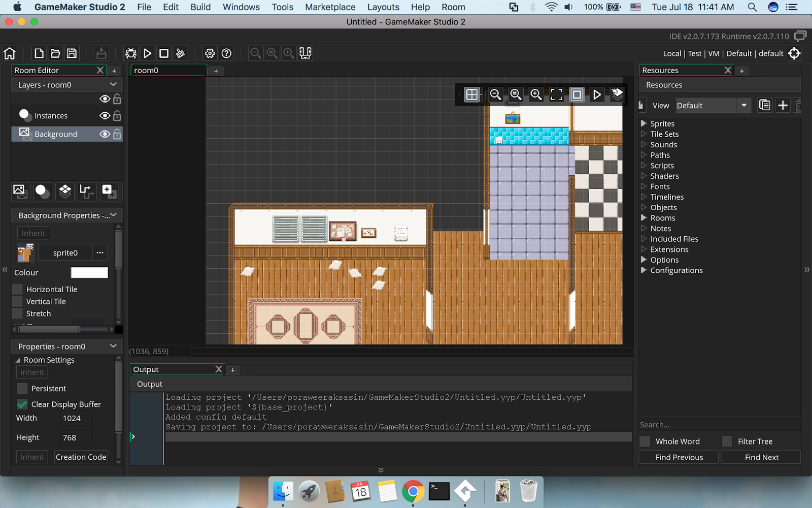
Task: Uncheck Clear Display Buffer
Action: click(x=22, y=404)
